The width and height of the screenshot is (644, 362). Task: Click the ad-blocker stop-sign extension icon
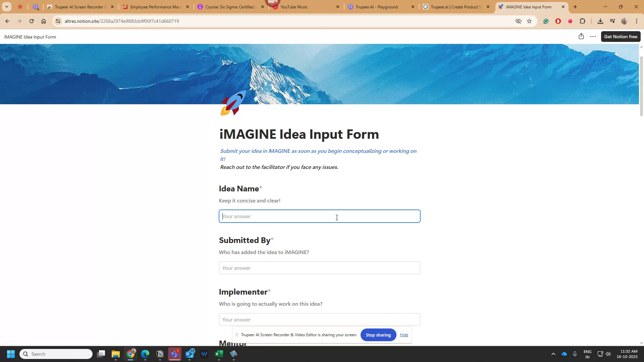coord(558,21)
